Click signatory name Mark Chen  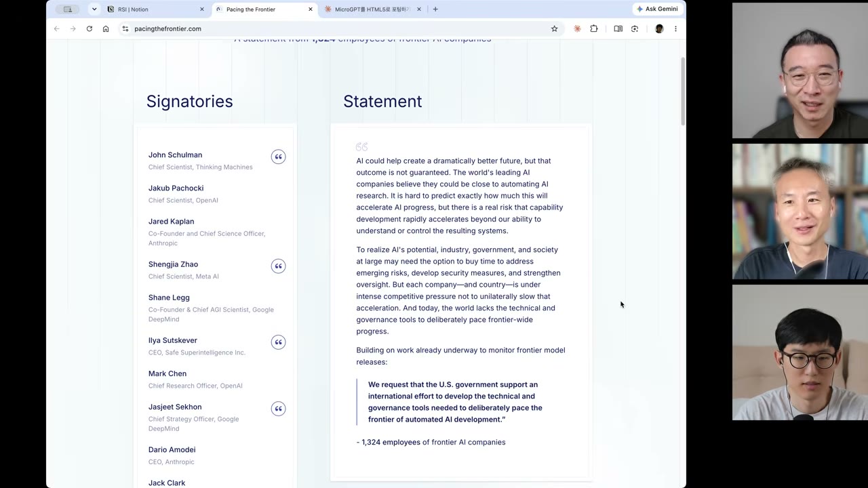point(167,373)
